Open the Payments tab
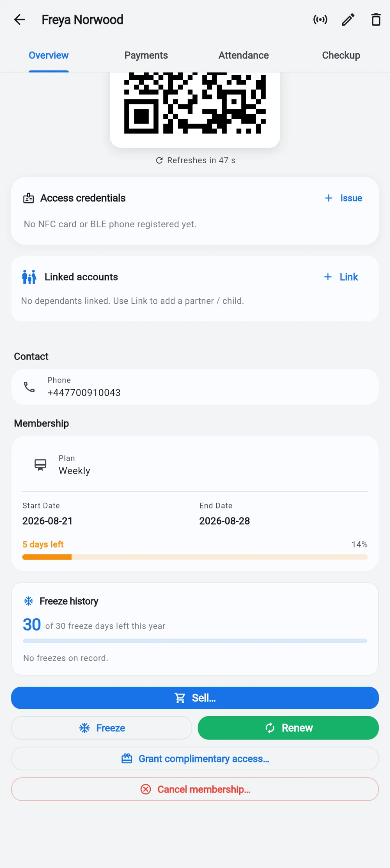The image size is (390, 868). pos(146,56)
